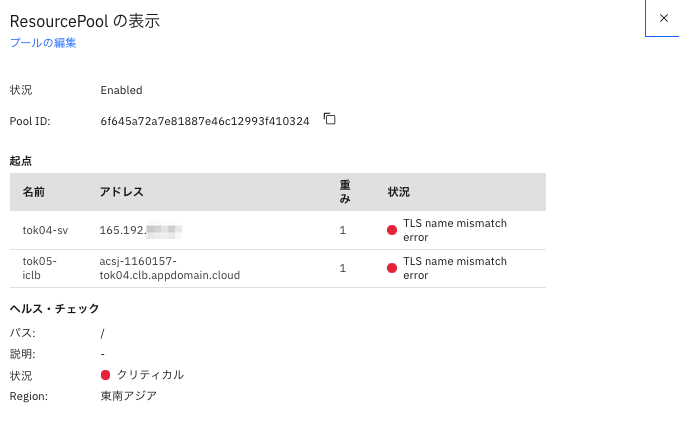Open the プールの編集 link

tap(43, 43)
